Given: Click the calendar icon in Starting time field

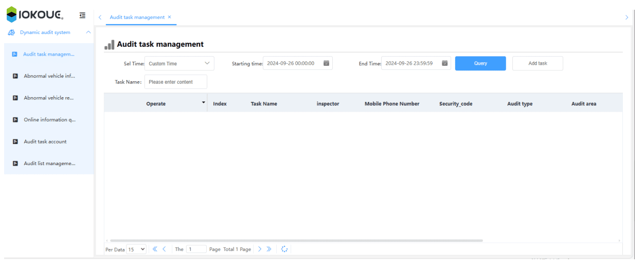Looking at the screenshot, I should click(x=326, y=63).
